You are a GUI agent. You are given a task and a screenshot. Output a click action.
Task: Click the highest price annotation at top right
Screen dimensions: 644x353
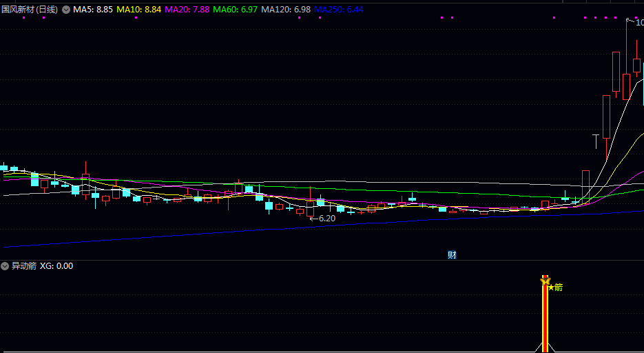(634, 22)
